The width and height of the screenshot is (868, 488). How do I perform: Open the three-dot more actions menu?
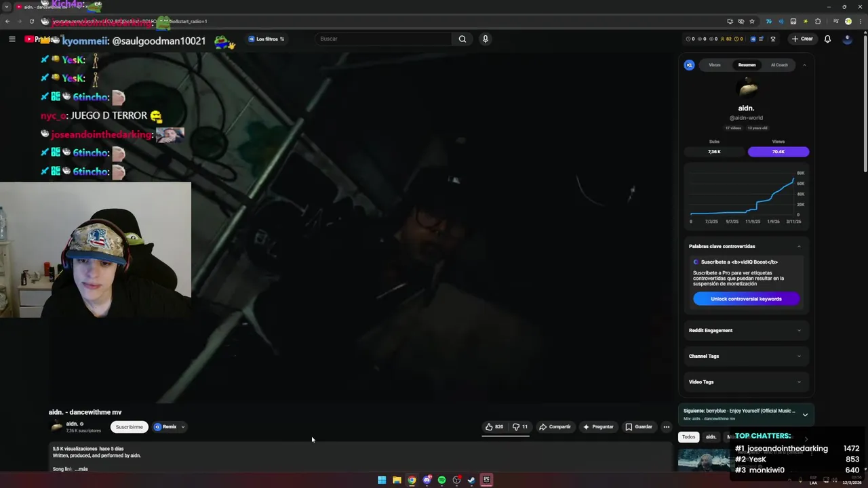[667, 427]
